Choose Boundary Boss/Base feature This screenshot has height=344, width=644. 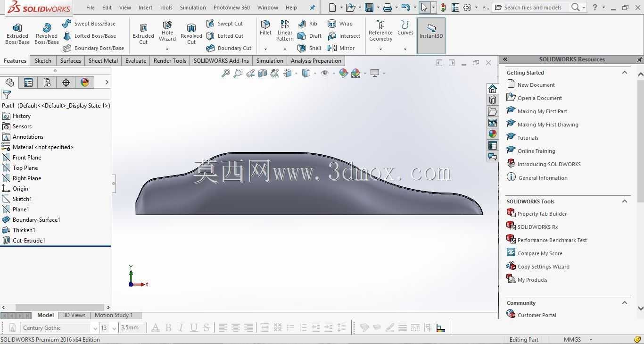coord(93,48)
